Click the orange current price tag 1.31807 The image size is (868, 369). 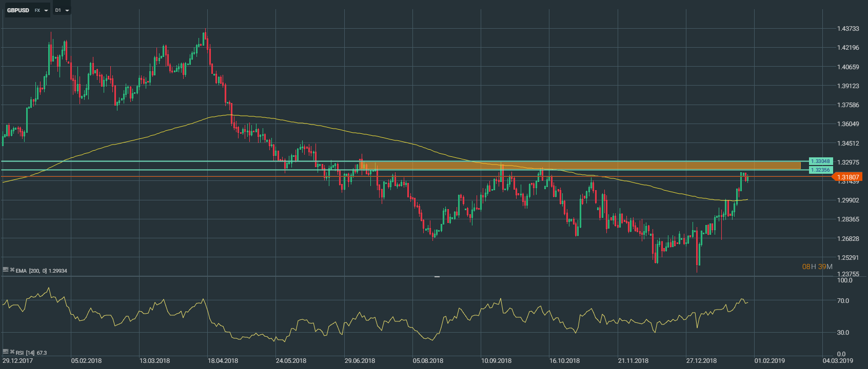pyautogui.click(x=847, y=177)
